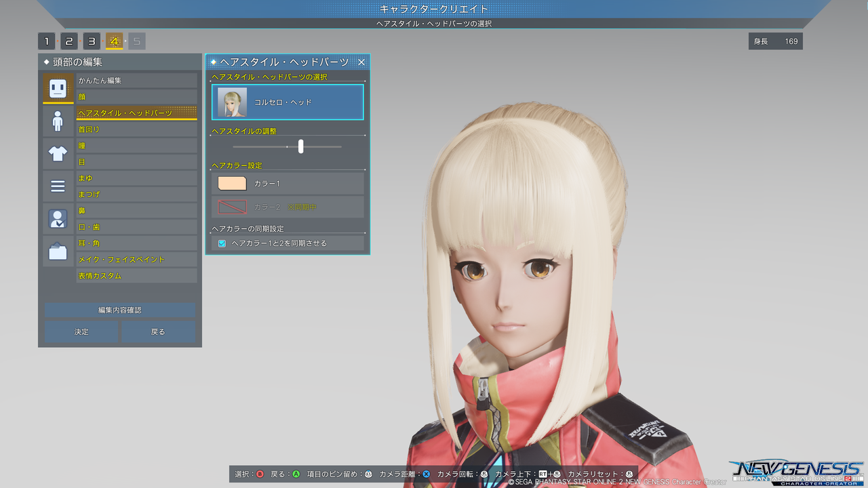
Task: Click the ヘアカラーの同期設定 section label
Action: pos(248,229)
